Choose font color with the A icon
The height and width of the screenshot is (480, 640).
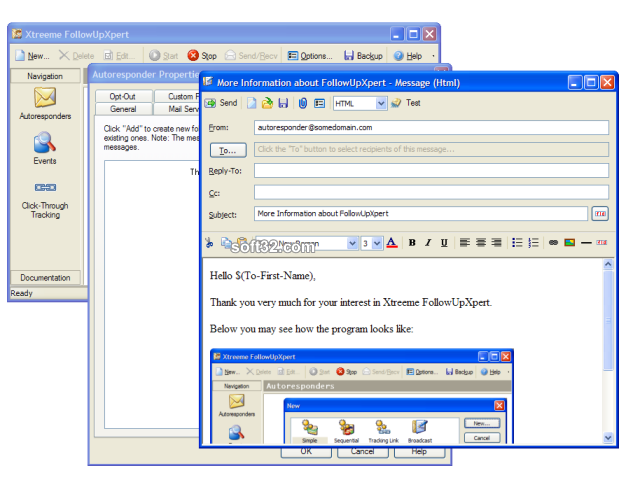point(392,243)
